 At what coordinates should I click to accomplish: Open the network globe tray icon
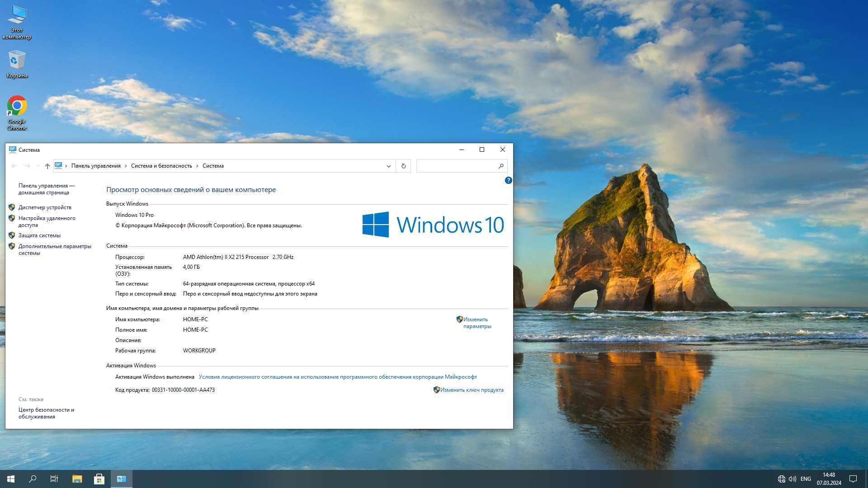pyautogui.click(x=782, y=479)
